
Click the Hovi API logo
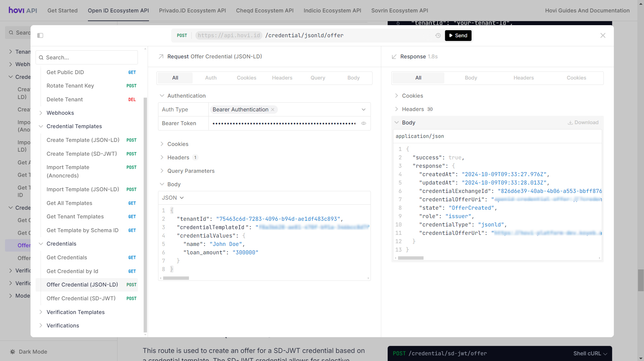point(23,10)
